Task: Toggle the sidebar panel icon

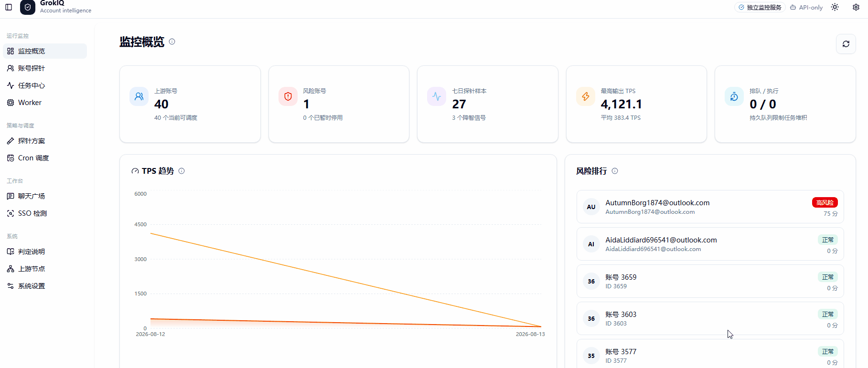Action: (x=9, y=7)
